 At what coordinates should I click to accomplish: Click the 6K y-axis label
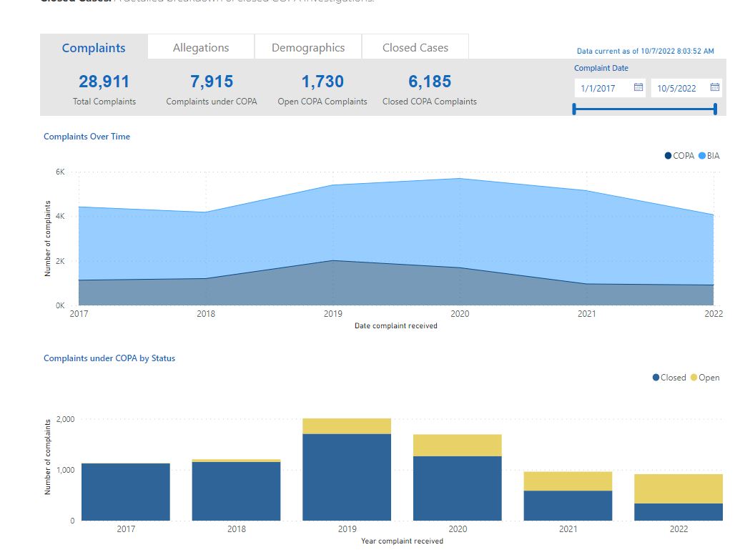pyautogui.click(x=60, y=172)
